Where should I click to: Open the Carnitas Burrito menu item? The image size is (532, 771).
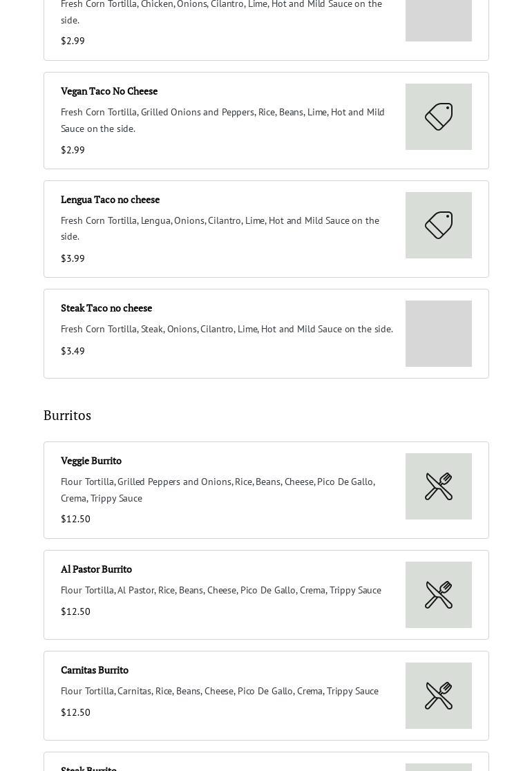click(95, 670)
